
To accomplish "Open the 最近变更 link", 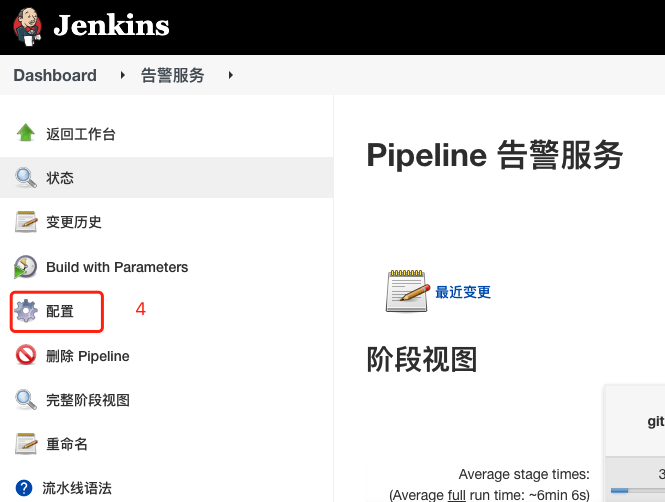I will [463, 292].
